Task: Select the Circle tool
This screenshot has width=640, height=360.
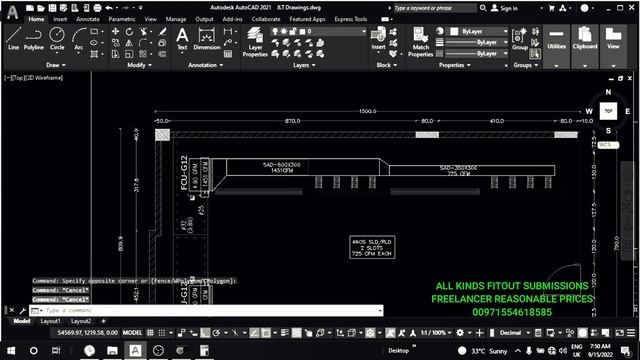Action: coord(57,38)
